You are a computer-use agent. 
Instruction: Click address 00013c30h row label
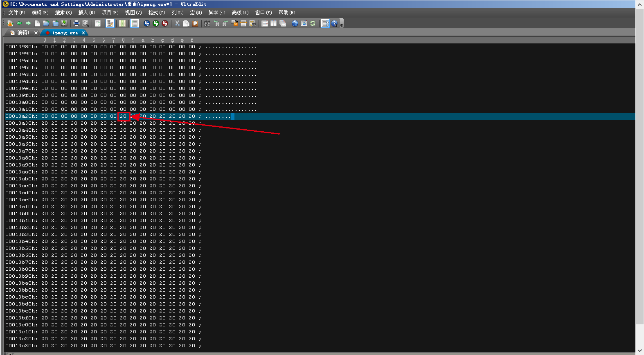pyautogui.click(x=21, y=346)
